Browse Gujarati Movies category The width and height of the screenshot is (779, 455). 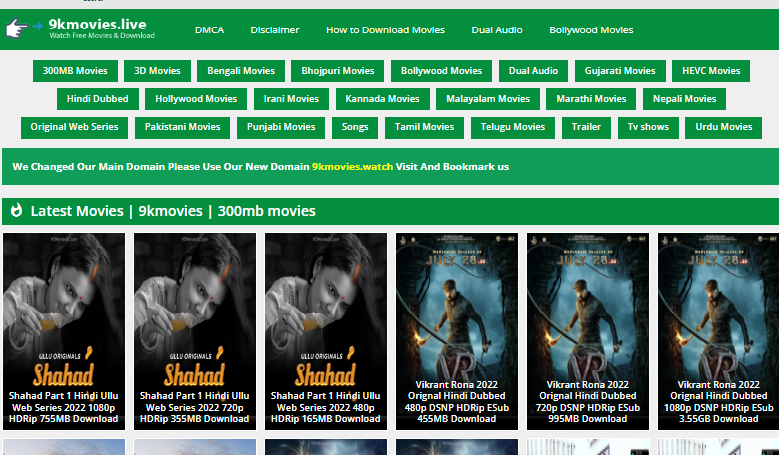[x=620, y=71]
